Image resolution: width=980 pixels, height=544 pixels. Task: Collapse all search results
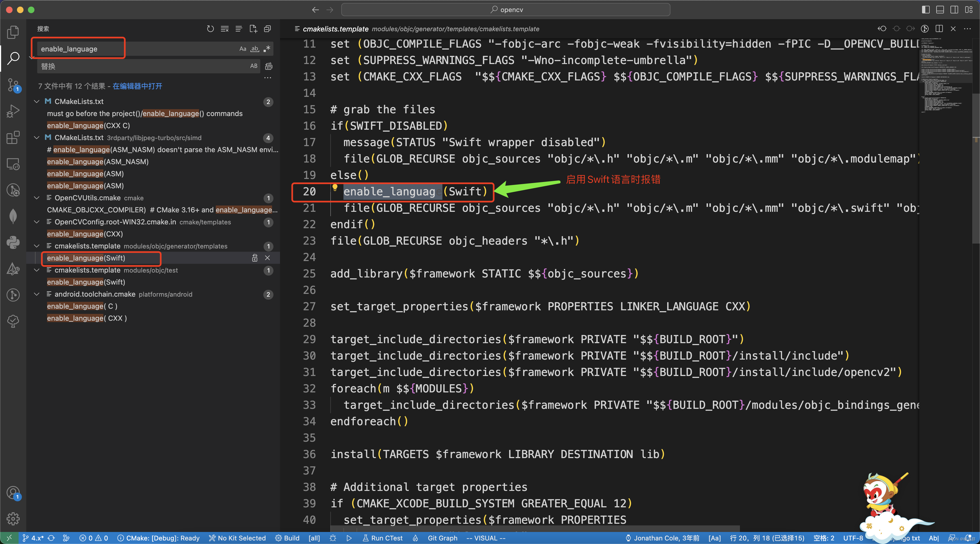point(267,29)
